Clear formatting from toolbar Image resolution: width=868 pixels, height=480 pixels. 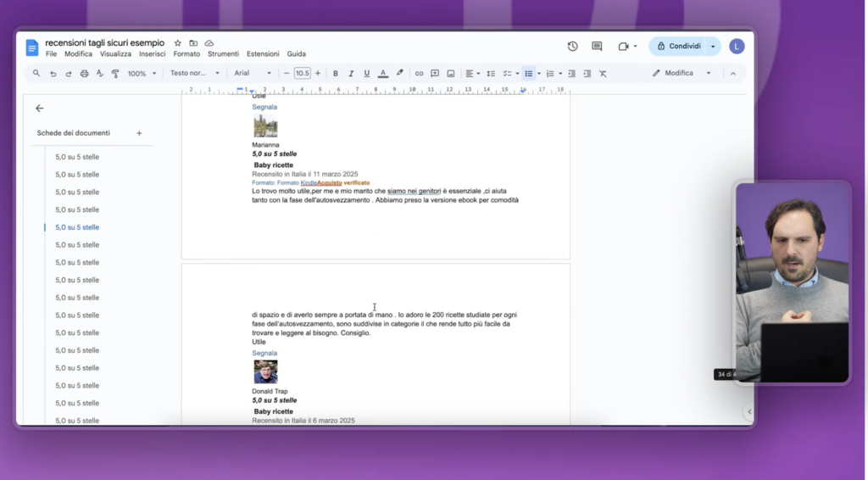click(x=603, y=74)
